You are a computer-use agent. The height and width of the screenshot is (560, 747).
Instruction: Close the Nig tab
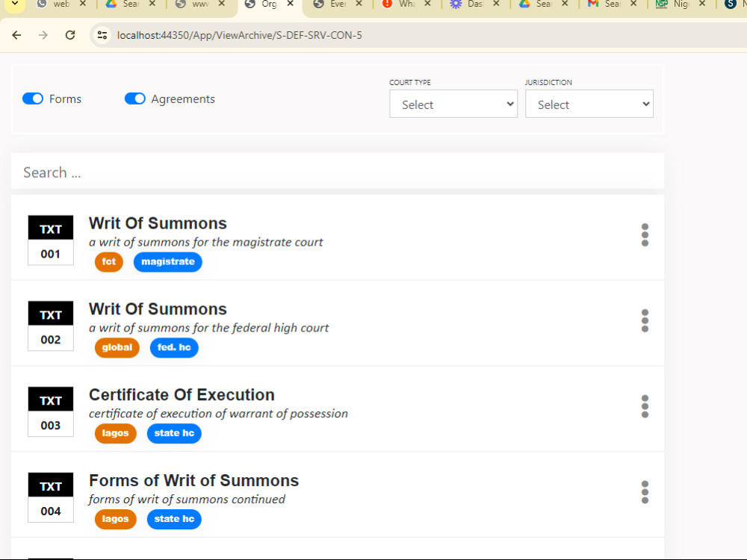pos(701,4)
